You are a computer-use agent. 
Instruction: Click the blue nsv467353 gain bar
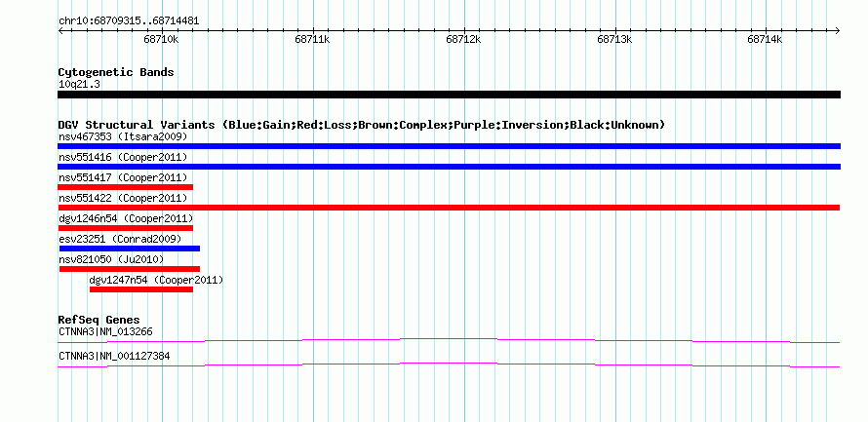449,146
